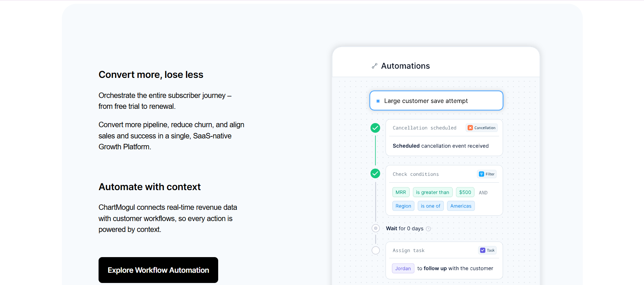Click the chain-link icon beside Automations header
This screenshot has width=644, height=285.
(x=375, y=66)
